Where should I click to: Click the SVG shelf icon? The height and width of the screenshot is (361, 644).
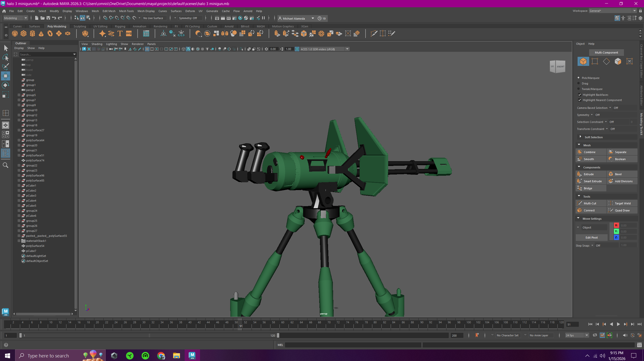pos(129,33)
